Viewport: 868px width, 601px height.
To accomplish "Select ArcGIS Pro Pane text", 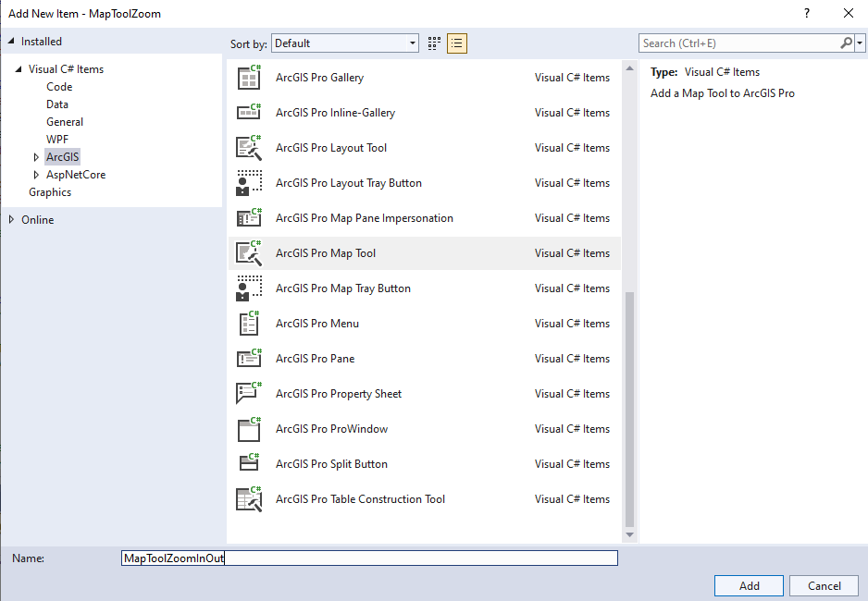I will (315, 358).
